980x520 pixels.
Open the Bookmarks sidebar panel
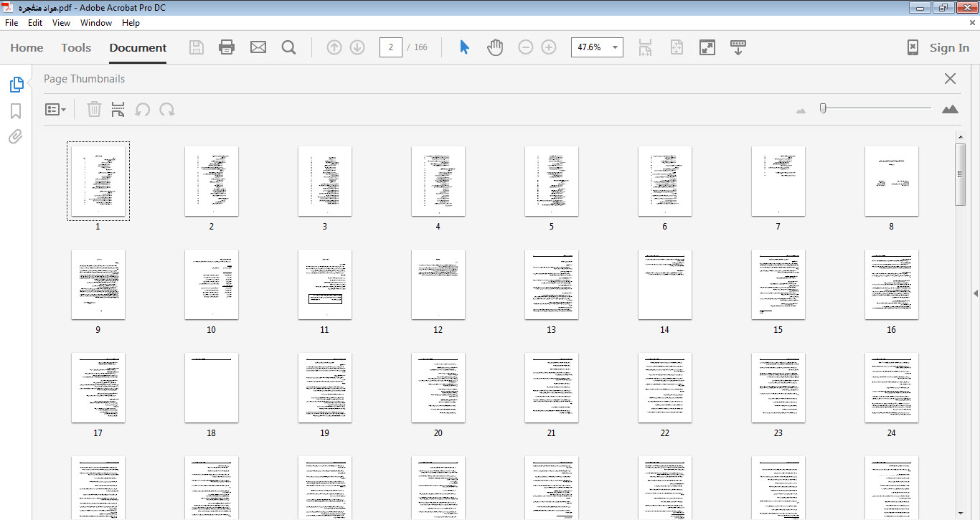pyautogui.click(x=16, y=110)
